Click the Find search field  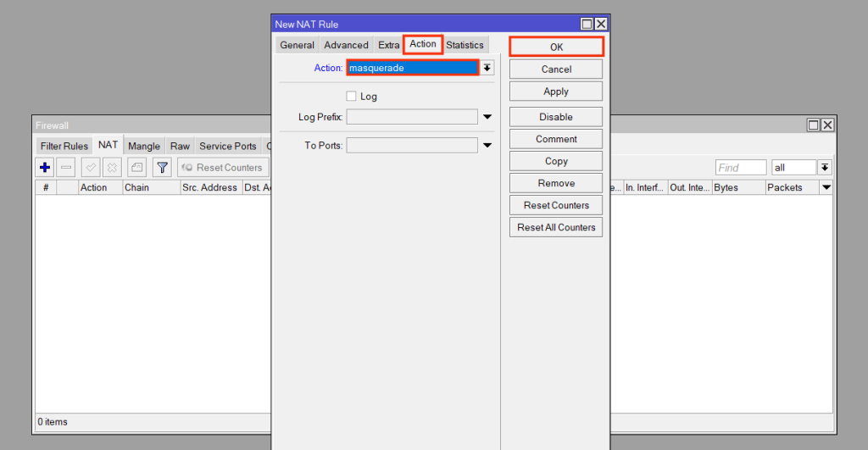click(x=740, y=168)
